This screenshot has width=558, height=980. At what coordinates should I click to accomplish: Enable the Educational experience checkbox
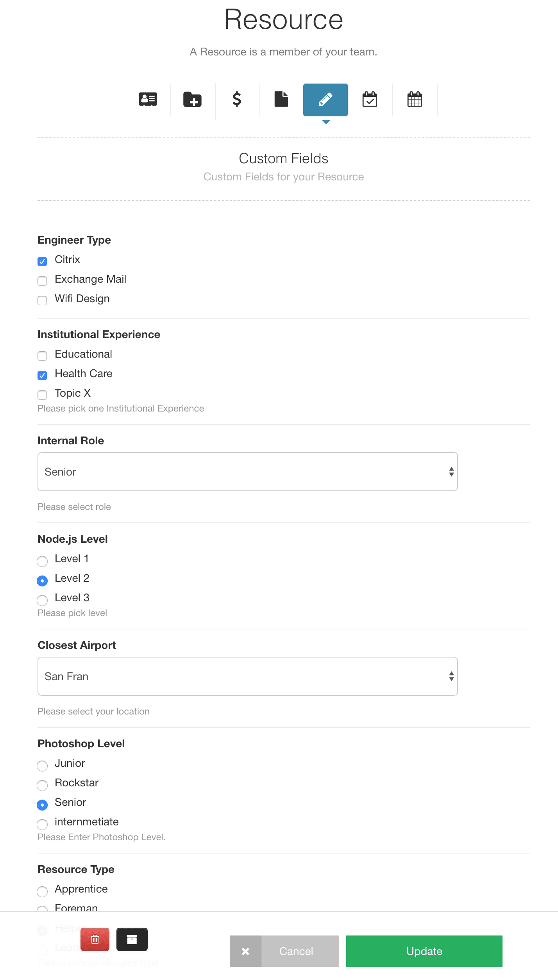(42, 356)
